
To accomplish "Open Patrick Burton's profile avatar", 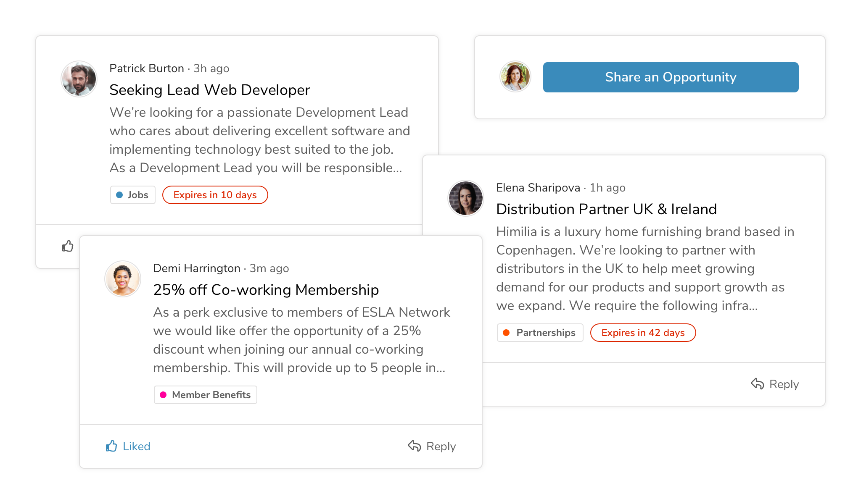I will click(x=79, y=79).
